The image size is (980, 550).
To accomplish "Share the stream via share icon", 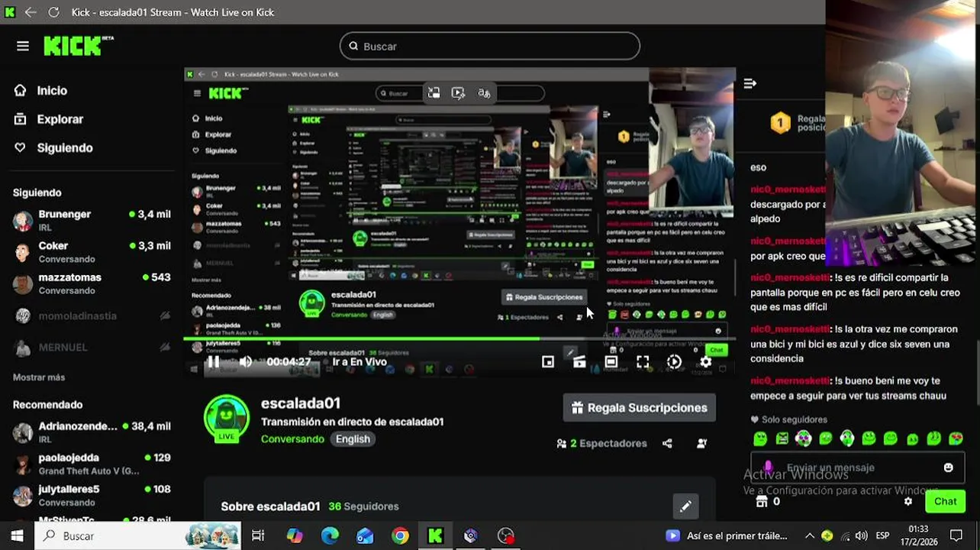I will click(x=667, y=443).
